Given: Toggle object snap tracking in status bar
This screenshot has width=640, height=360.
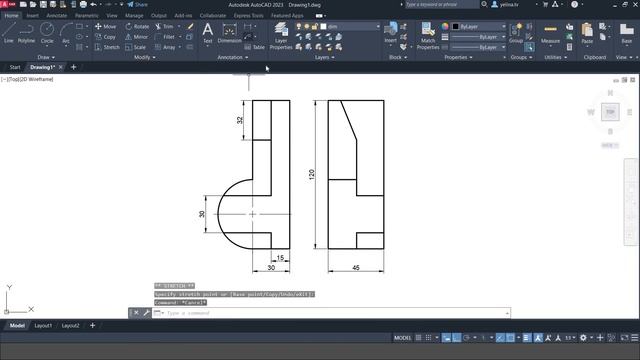Looking at the screenshot, I should pyautogui.click(x=500, y=338).
